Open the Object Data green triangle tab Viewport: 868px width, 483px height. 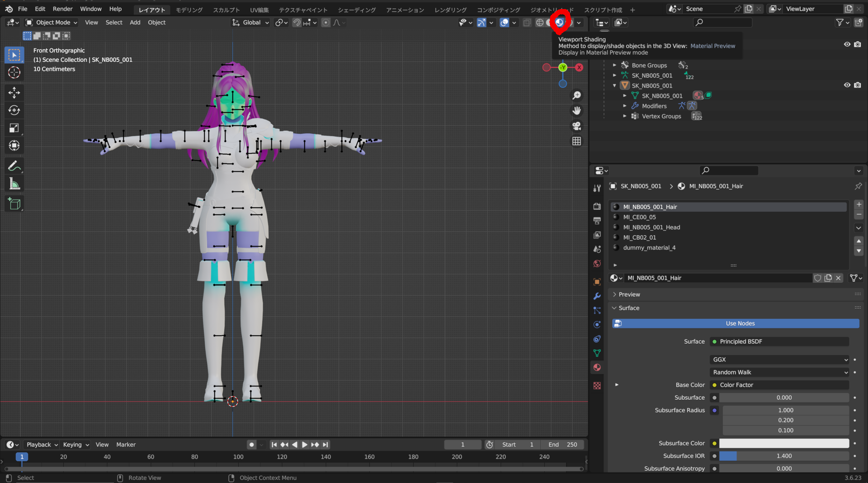coord(597,353)
